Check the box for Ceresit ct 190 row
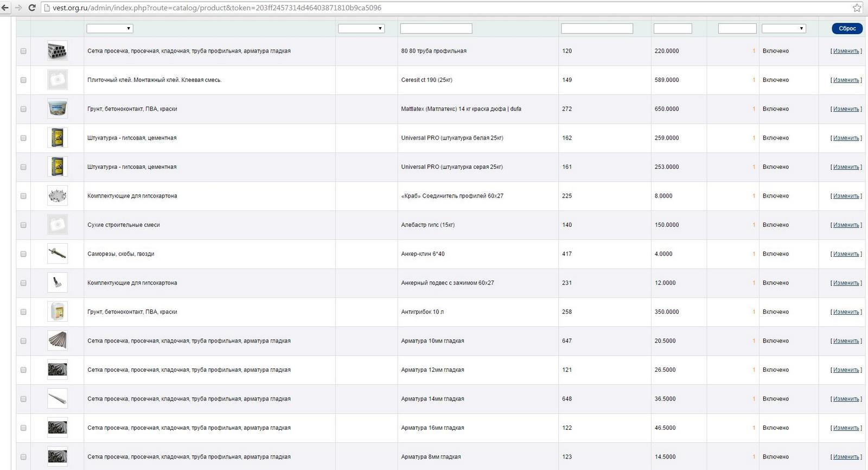The height and width of the screenshot is (470, 868). [23, 80]
